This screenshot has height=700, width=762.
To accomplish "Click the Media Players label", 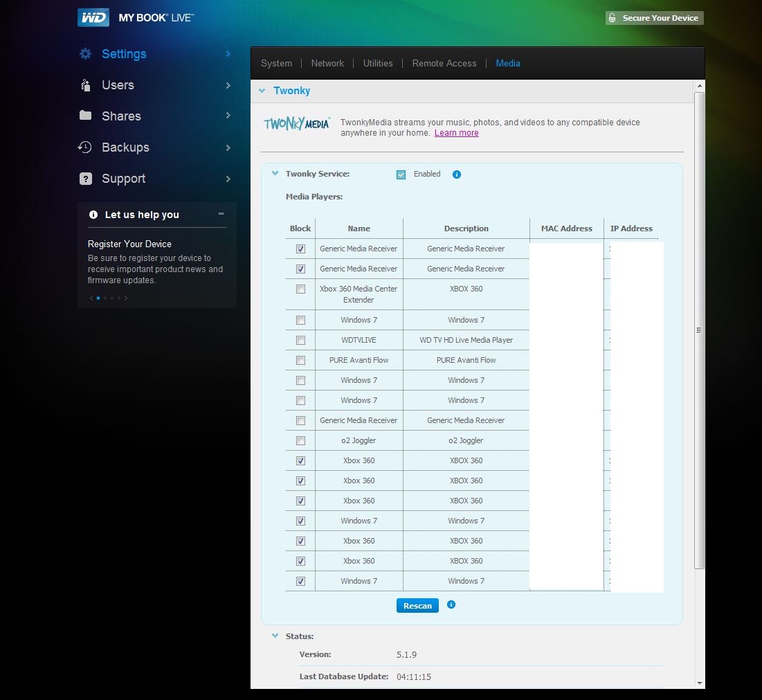I will tap(314, 197).
